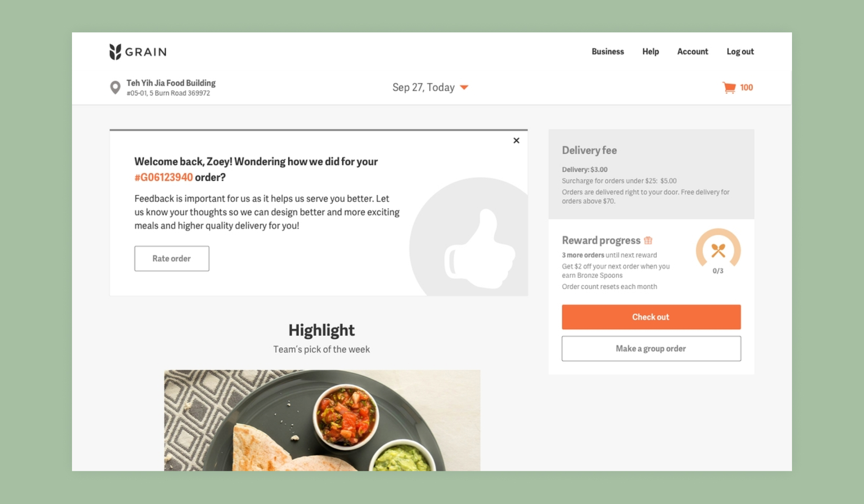Open order link #G06123940

163,177
